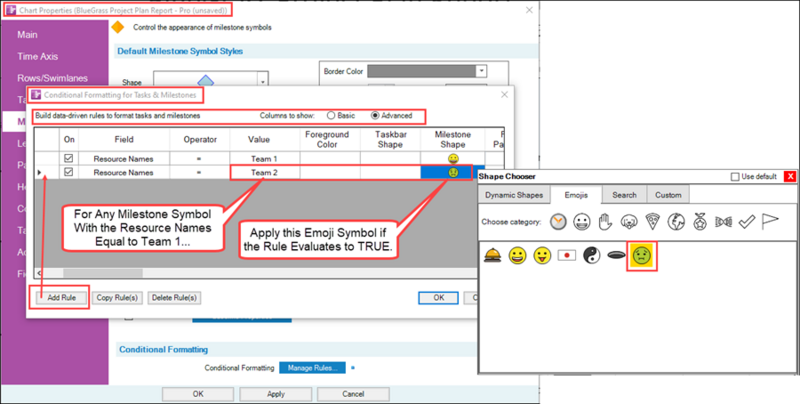Click the Taskbar Shape cell of Team 2
Image resolution: width=800 pixels, height=404 pixels.
tap(390, 172)
